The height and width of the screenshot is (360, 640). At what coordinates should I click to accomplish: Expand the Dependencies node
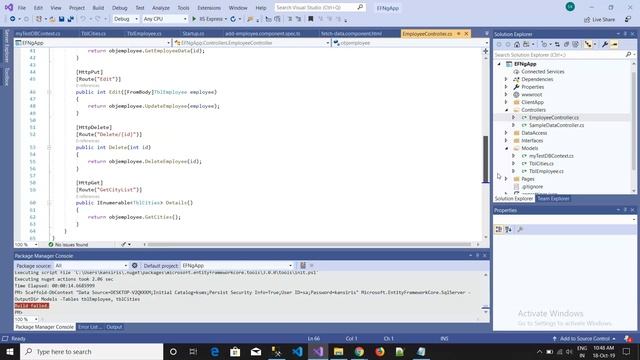point(506,79)
